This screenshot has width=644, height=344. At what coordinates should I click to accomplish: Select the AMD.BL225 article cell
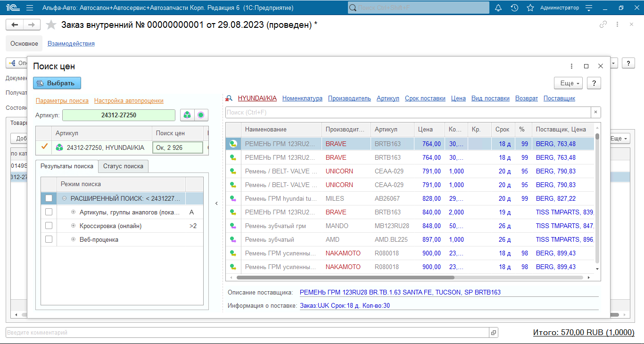point(393,239)
